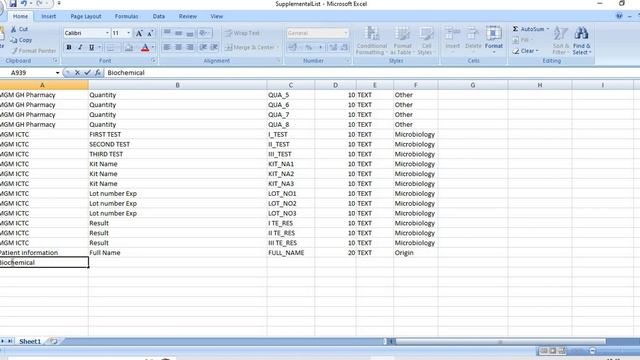Save the workbook from Quick Access toolbar
Screen dimensions: 640x360
tap(13, 4)
